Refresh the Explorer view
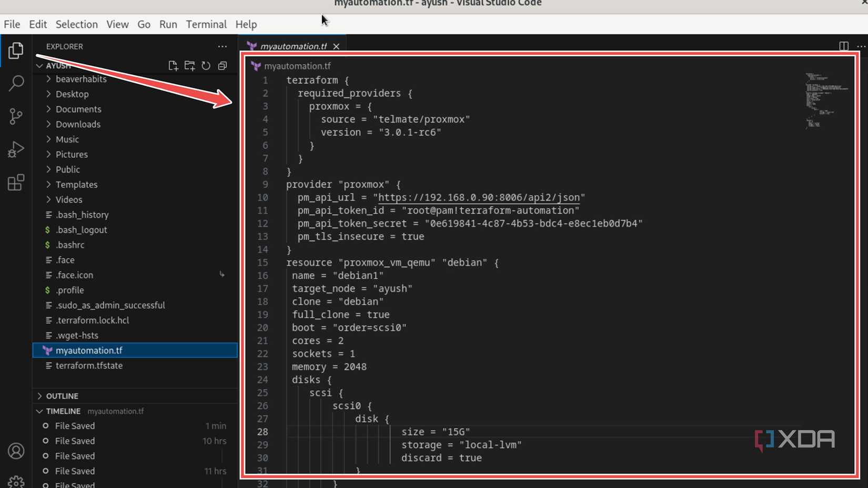The width and height of the screenshot is (868, 488). (x=206, y=65)
